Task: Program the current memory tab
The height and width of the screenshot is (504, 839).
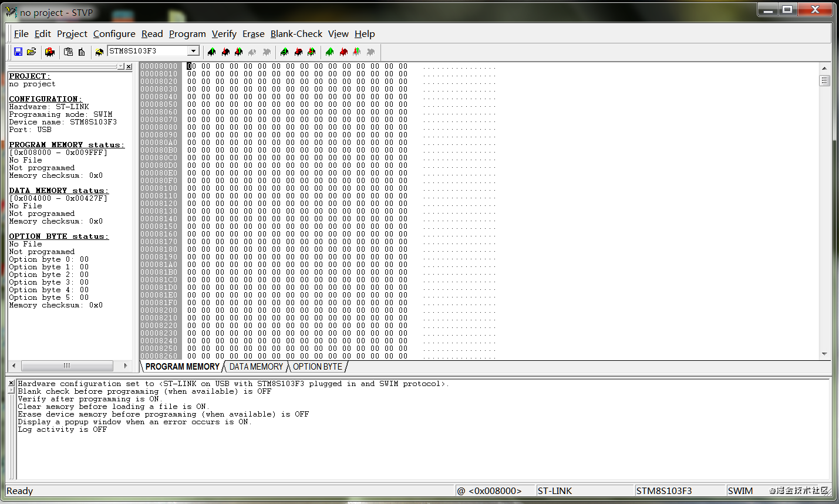Action: pos(225,52)
